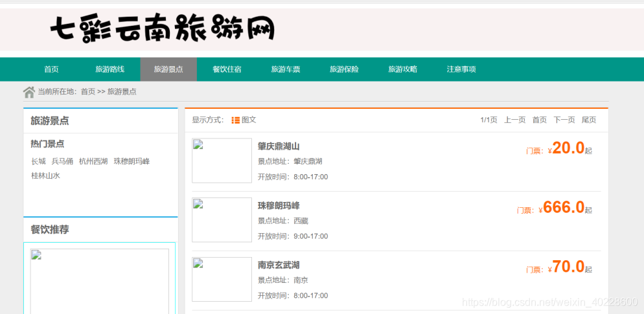Go to 首页 in pagination
The width and height of the screenshot is (644, 314).
(540, 120)
